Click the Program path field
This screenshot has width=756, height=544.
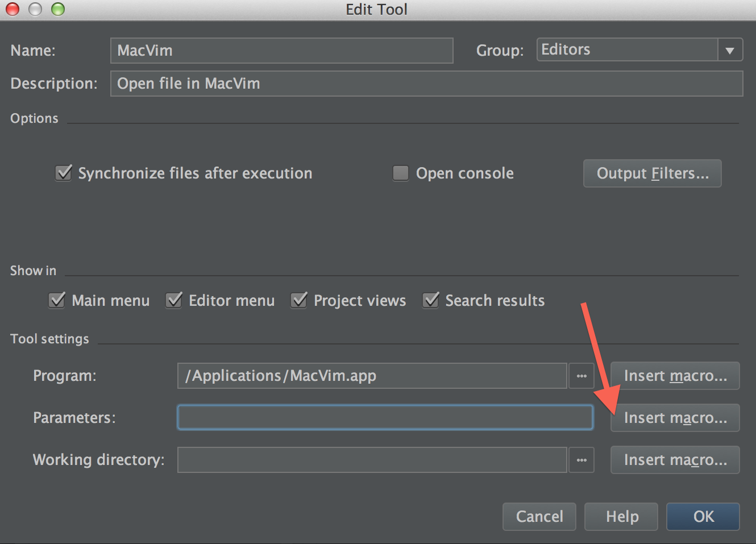pyautogui.click(x=372, y=376)
